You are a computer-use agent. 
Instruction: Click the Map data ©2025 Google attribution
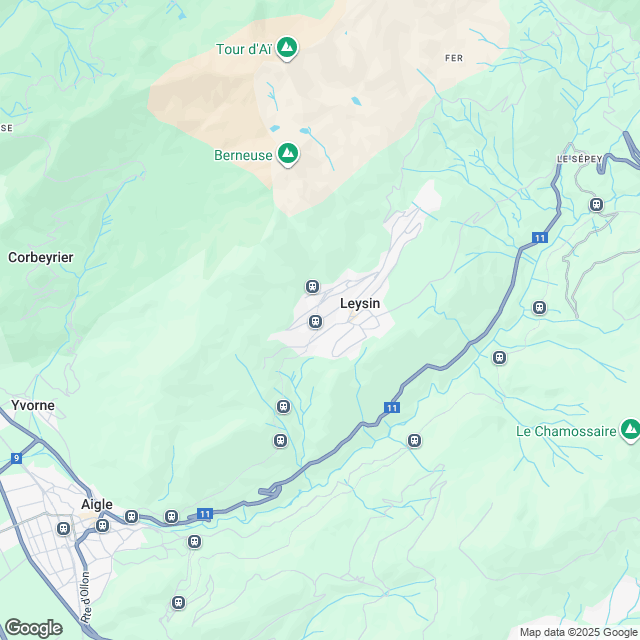point(579,632)
